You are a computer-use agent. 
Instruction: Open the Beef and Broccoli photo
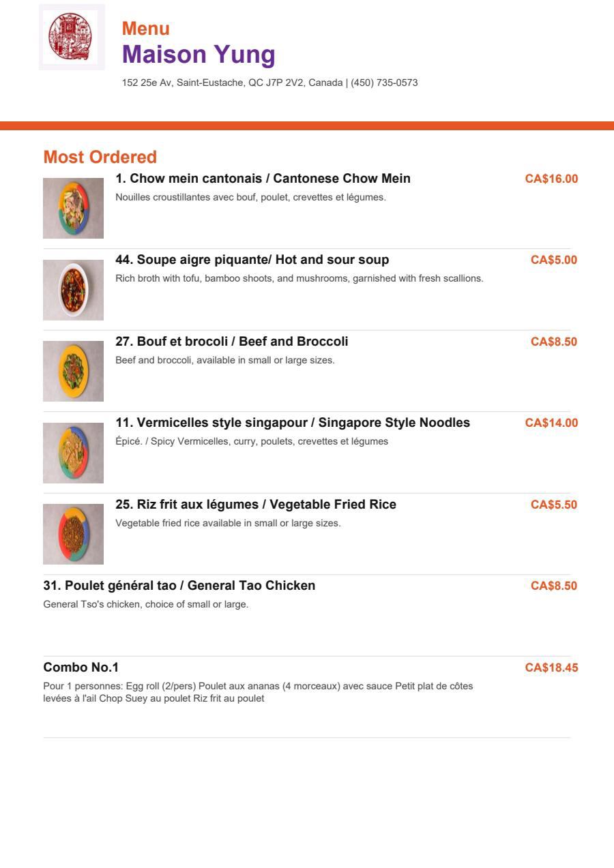click(73, 372)
